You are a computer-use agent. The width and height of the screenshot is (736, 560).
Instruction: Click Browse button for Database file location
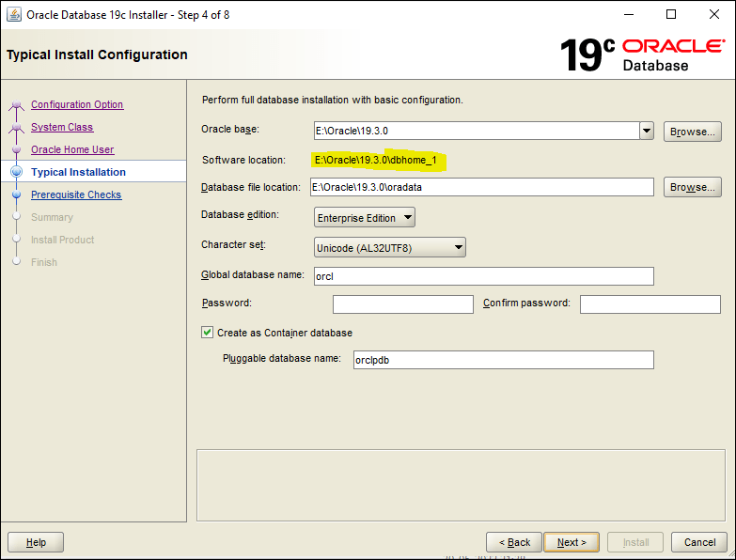tap(693, 187)
